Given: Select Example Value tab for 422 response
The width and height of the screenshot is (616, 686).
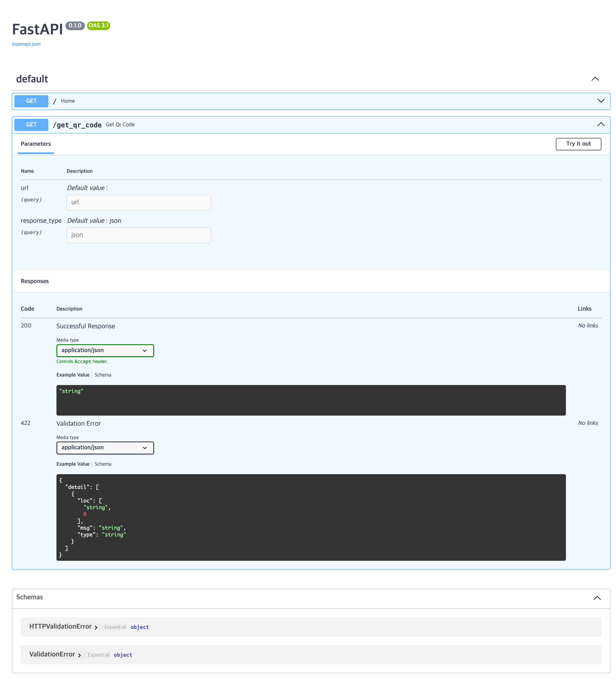Looking at the screenshot, I should (73, 464).
